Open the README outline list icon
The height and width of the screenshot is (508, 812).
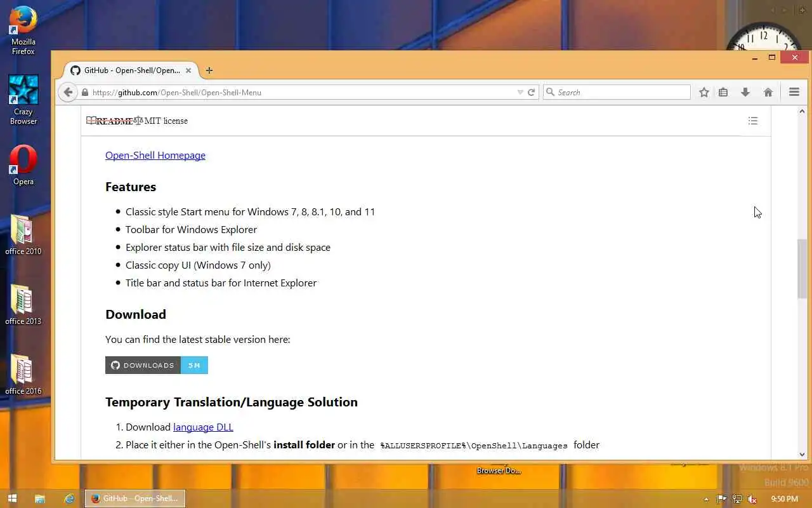pyautogui.click(x=753, y=121)
